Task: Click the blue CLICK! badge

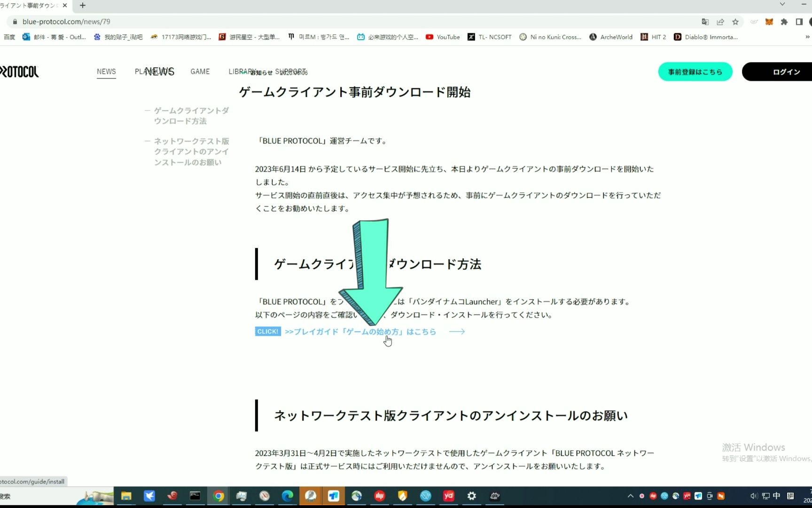Action: [268, 332]
